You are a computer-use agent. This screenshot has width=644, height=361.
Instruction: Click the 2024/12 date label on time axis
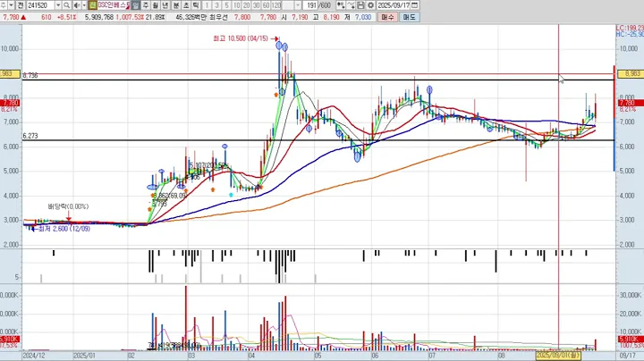pyautogui.click(x=34, y=356)
